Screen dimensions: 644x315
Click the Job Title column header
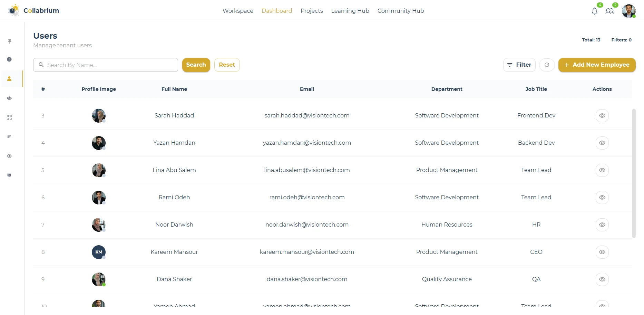536,89
